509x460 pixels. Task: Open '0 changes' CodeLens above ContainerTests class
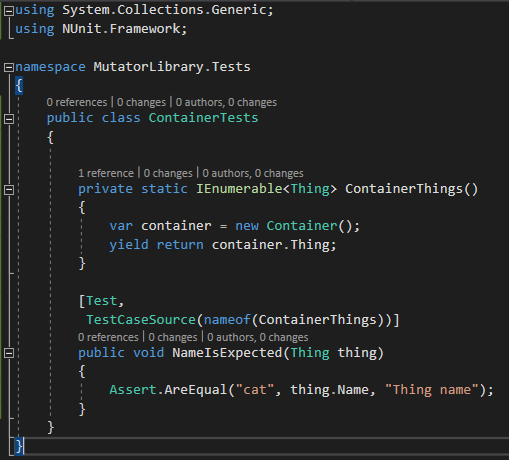[141, 102]
